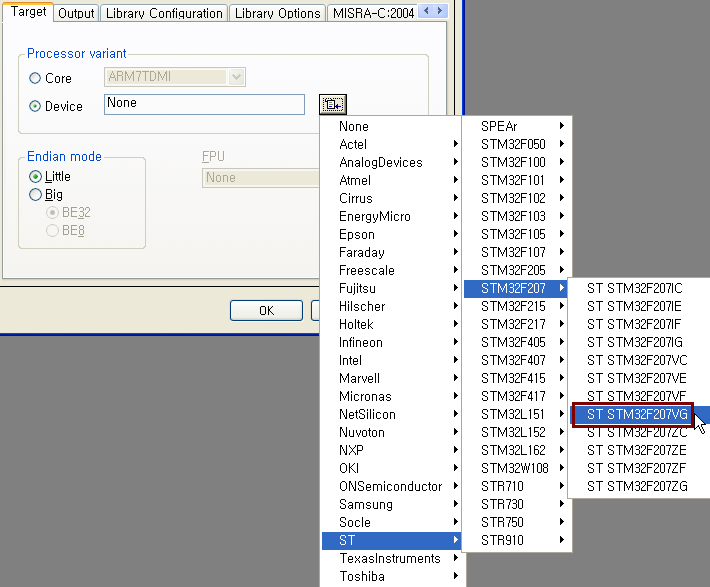Expand the Atmel vendor submenu

pyautogui.click(x=391, y=180)
